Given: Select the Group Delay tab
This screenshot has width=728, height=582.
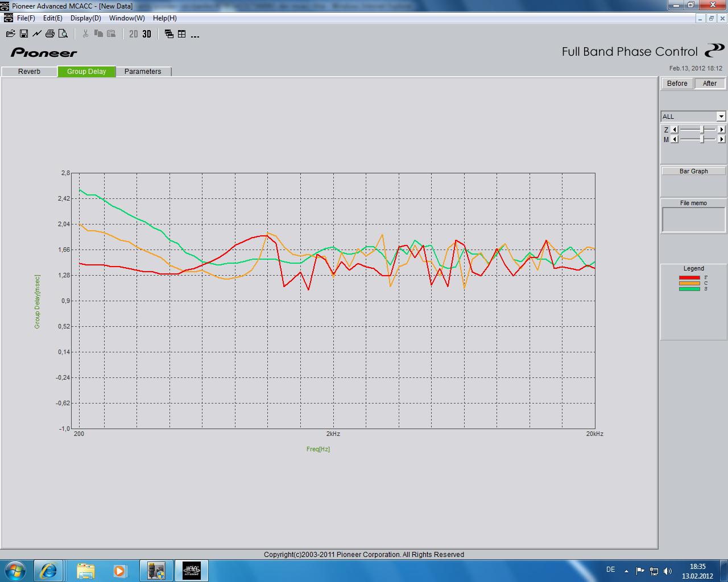Looking at the screenshot, I should pyautogui.click(x=86, y=72).
